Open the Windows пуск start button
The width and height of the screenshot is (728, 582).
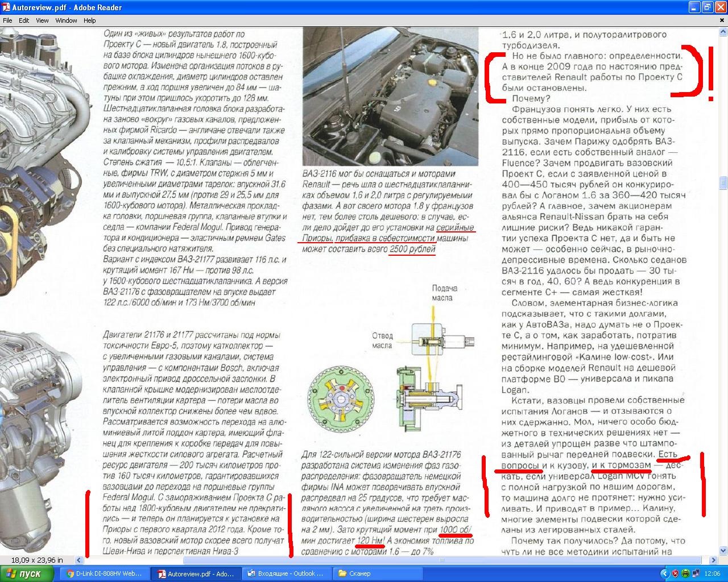click(x=27, y=573)
